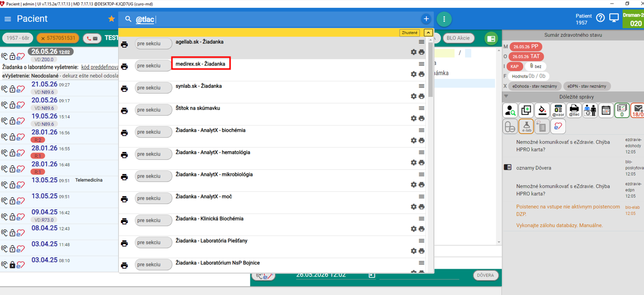Select synlab.sk - Žiadanka from the list
The width and height of the screenshot is (644, 295).
click(199, 86)
